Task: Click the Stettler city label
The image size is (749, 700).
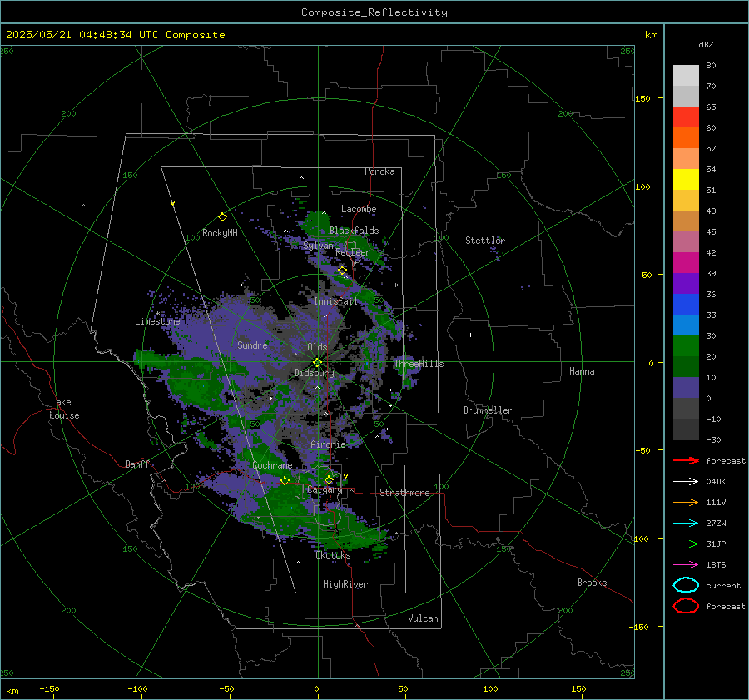Action: (x=485, y=241)
